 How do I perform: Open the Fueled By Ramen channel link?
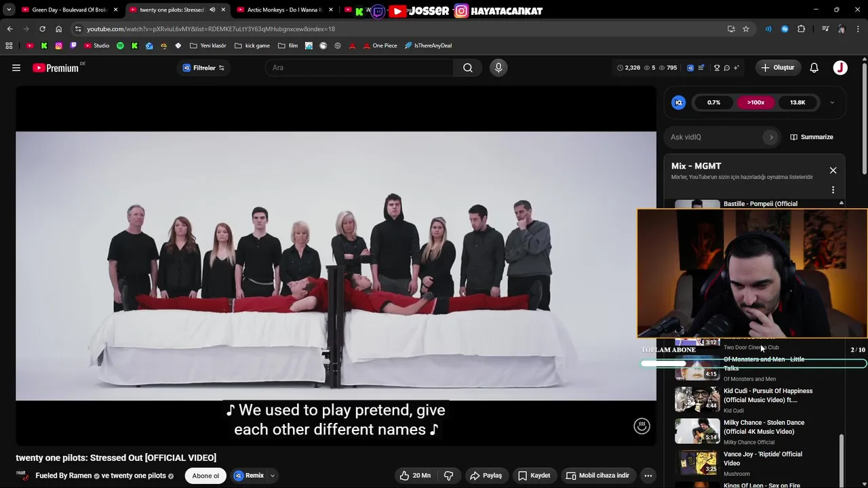[x=63, y=476]
